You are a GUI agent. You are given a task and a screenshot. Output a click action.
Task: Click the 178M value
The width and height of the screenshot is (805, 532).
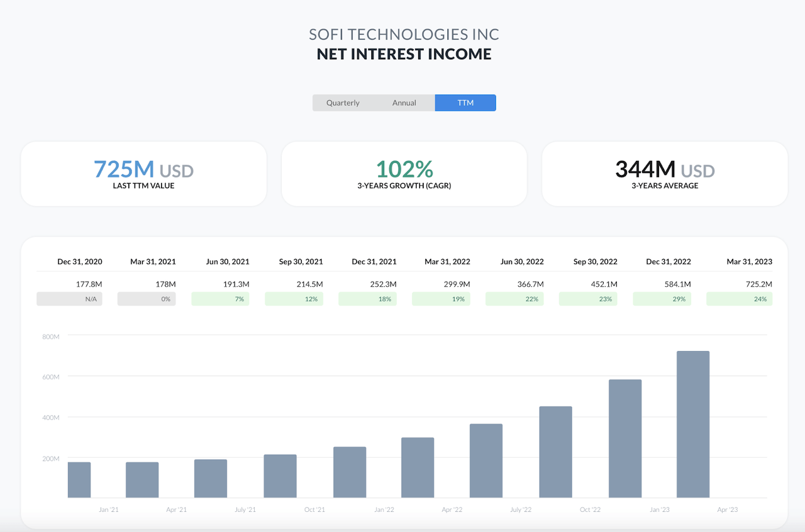click(165, 284)
